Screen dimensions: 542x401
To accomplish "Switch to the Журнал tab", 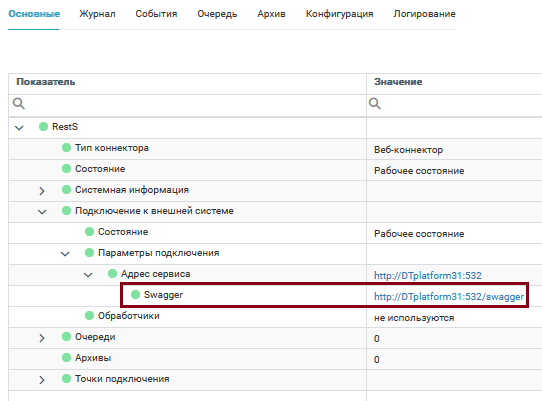I will [x=97, y=14].
